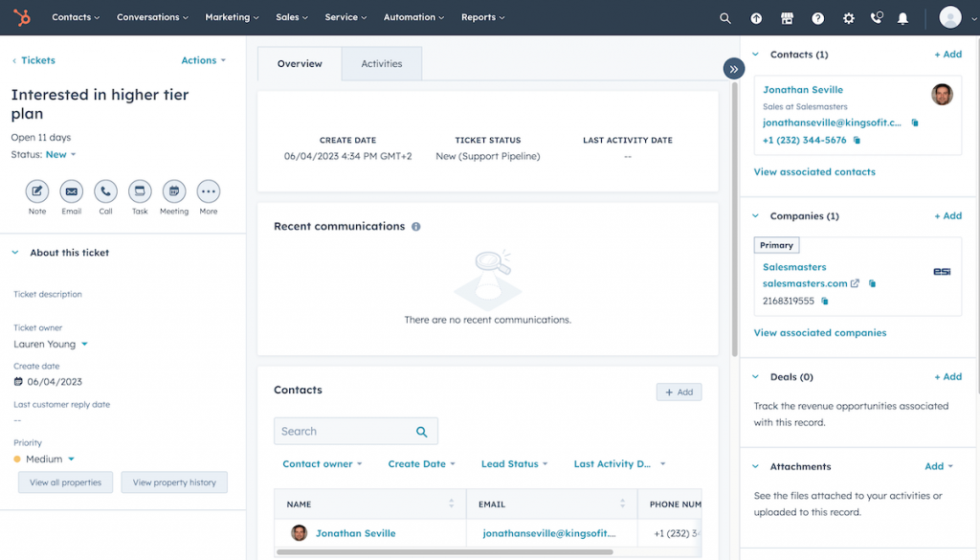Open HubSpot search with the magnifier icon
The width and height of the screenshot is (980, 560).
pos(724,17)
